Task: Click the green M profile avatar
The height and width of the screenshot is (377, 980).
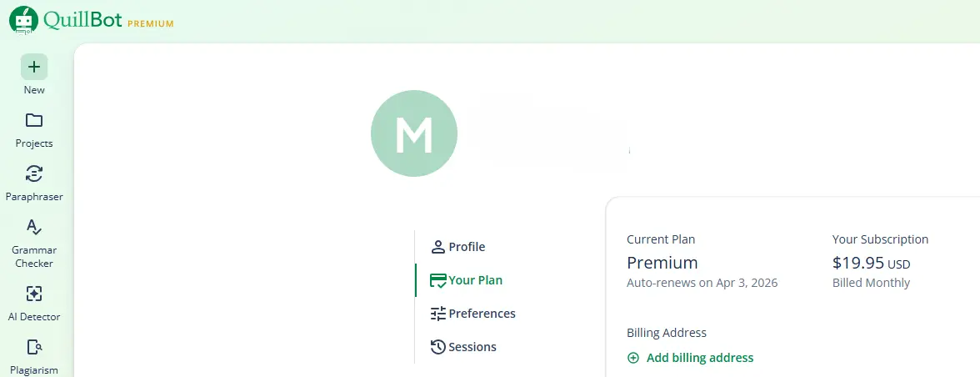Action: (x=413, y=133)
